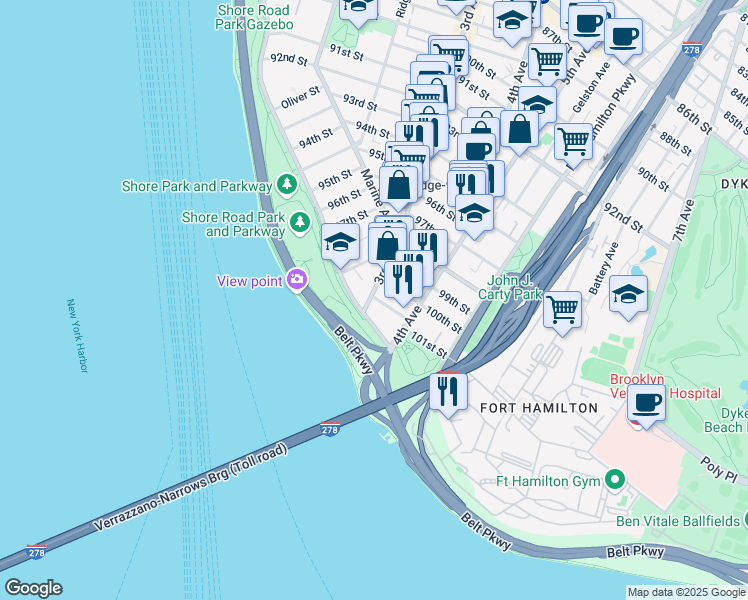Click the Verrazzano-Narrows Brg toll road label

191,487
